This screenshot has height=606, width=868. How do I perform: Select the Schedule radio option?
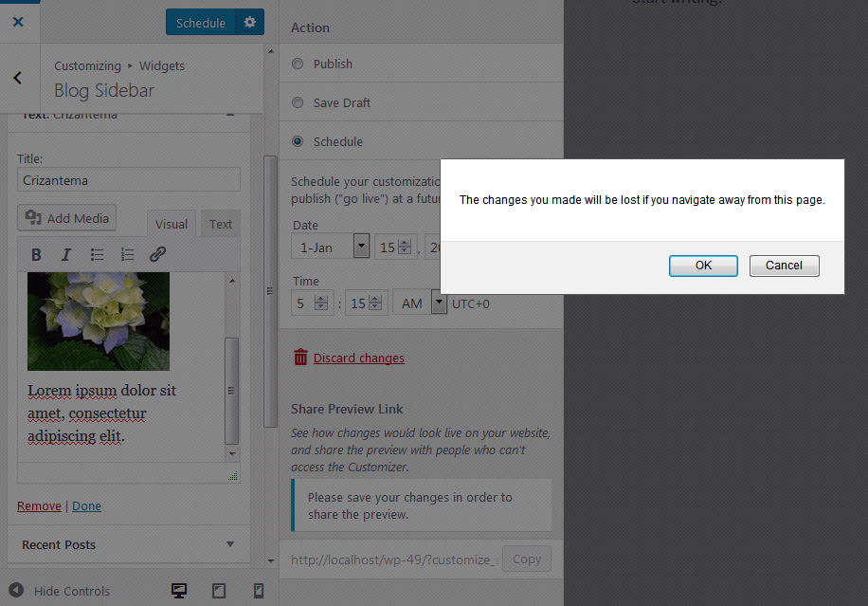[x=298, y=141]
